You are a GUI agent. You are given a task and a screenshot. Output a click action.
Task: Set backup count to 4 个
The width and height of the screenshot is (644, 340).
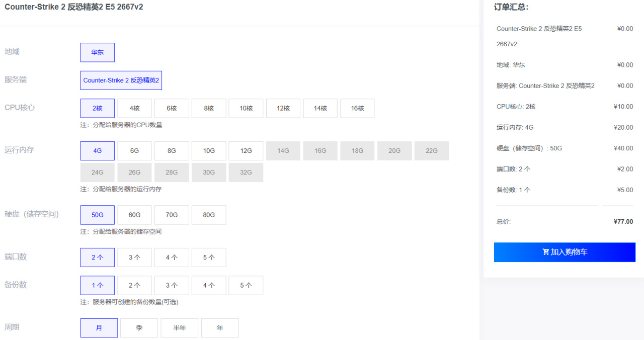click(x=209, y=286)
